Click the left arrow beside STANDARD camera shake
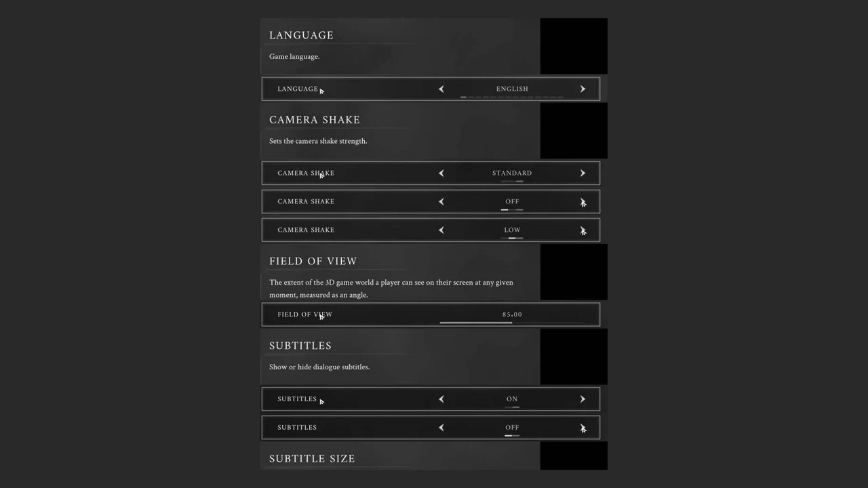The width and height of the screenshot is (868, 488). click(x=441, y=173)
